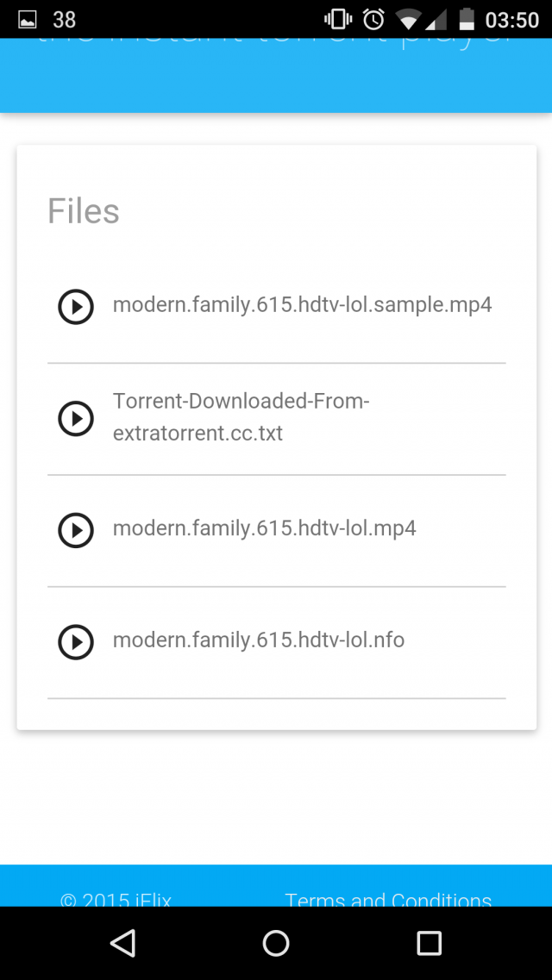
Task: Open recent apps with the square button
Action: click(429, 943)
